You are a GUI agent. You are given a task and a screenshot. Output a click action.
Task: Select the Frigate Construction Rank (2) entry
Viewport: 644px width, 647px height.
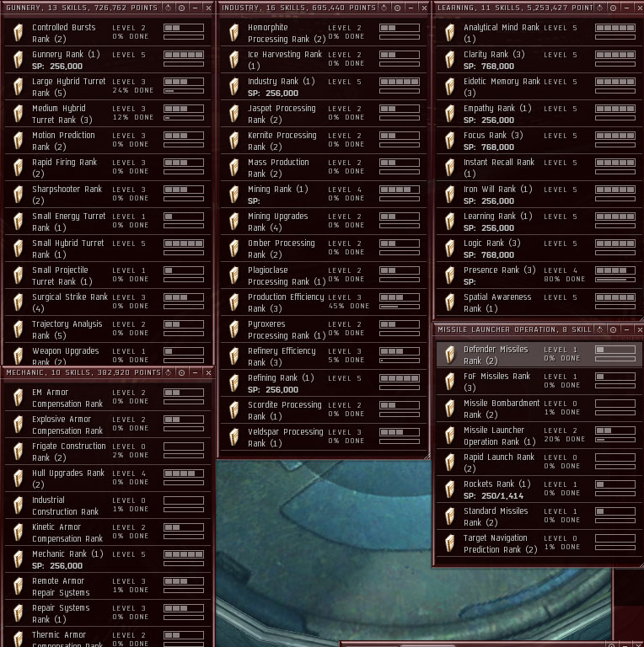(x=107, y=452)
